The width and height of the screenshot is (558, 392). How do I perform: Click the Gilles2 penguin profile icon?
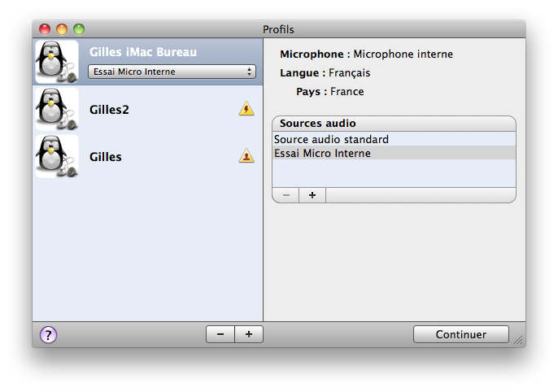pos(57,109)
